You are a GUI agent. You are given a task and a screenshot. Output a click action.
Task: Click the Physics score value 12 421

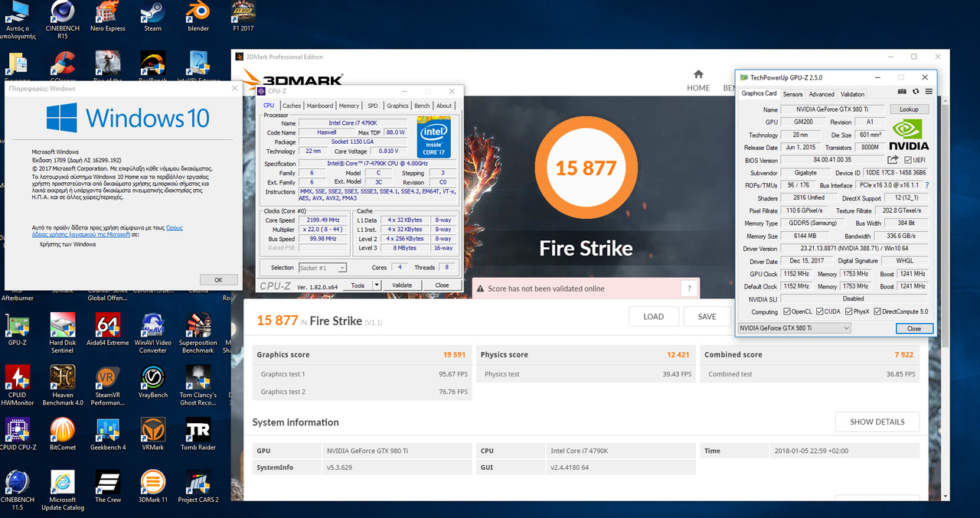click(678, 355)
